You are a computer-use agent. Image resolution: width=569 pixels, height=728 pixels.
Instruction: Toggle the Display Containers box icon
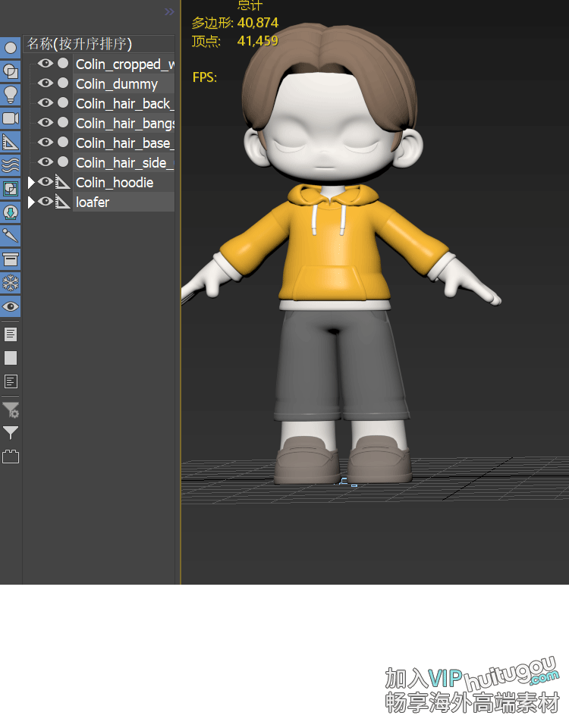pos(11,259)
